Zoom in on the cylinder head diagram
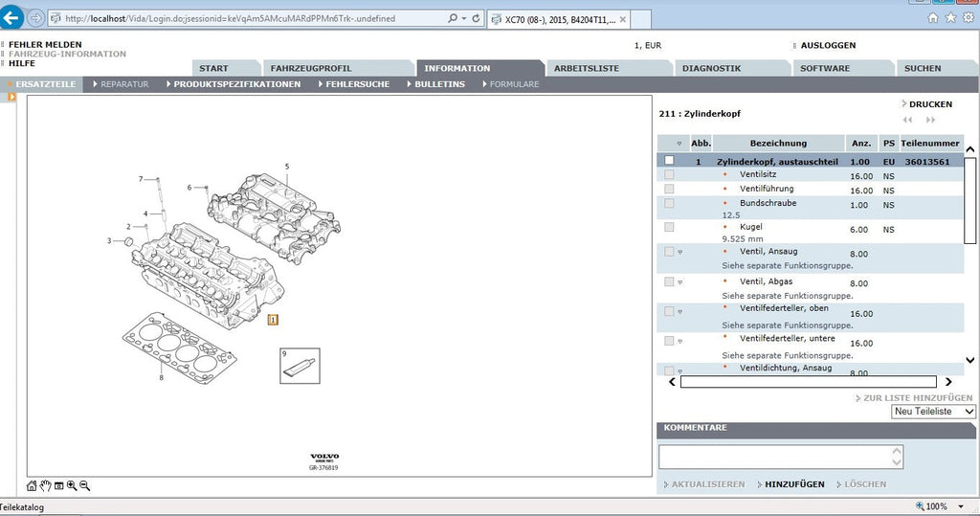The height and width of the screenshot is (516, 980). [x=72, y=486]
